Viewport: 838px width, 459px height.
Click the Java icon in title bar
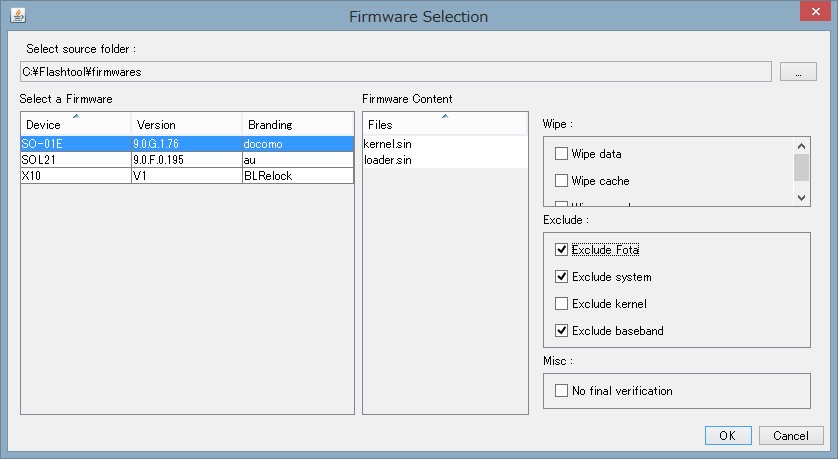click(17, 16)
